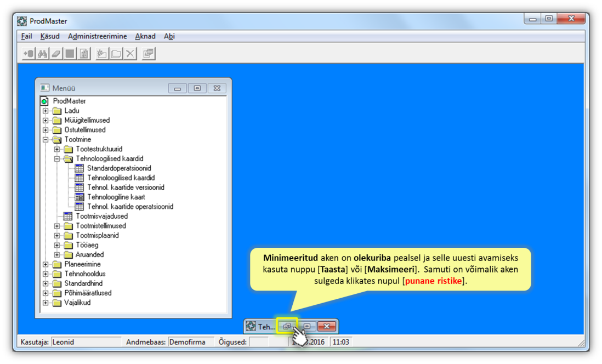Viewport: 602px width, 364px height.
Task: Select the Ostutellimused tree label
Action: 85,130
